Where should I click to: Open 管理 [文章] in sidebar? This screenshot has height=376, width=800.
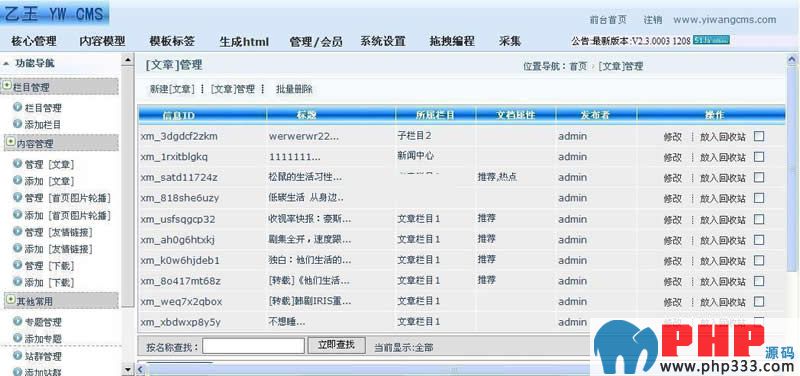(x=50, y=164)
